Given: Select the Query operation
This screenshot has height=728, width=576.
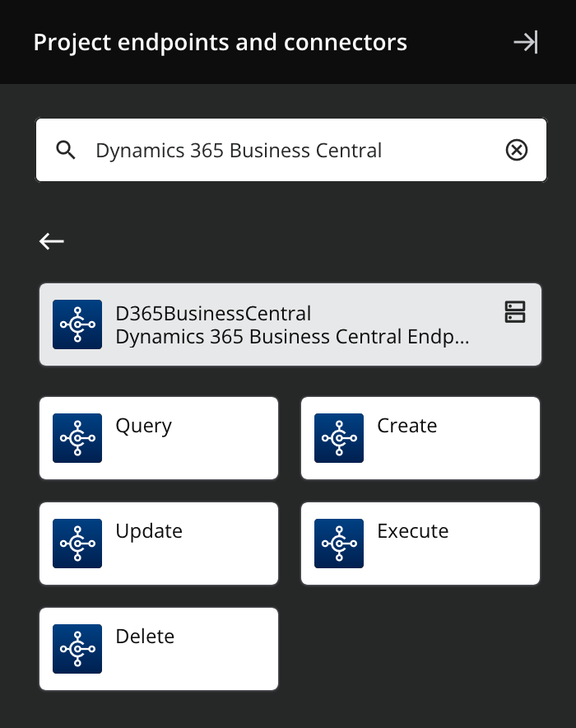Looking at the screenshot, I should [158, 438].
